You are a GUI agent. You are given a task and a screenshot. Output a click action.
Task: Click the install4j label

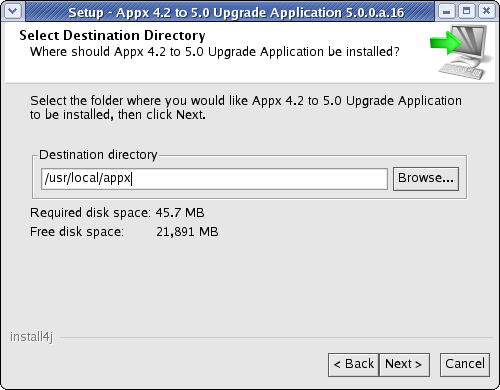click(x=31, y=337)
